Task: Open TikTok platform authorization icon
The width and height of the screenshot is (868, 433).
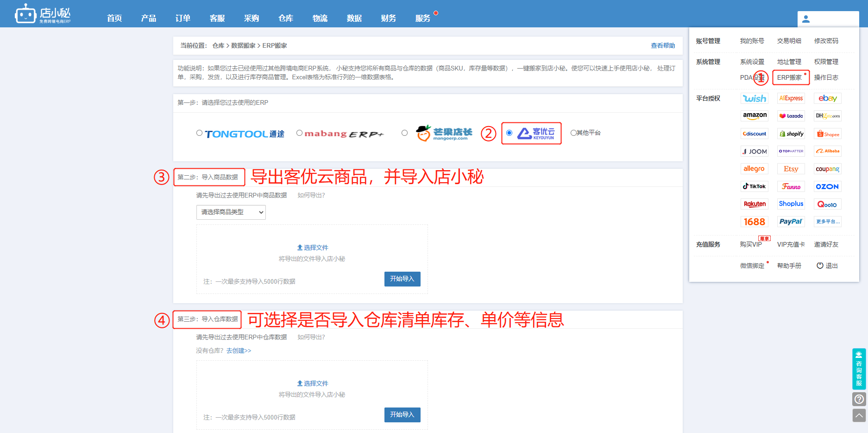Action: tap(755, 186)
